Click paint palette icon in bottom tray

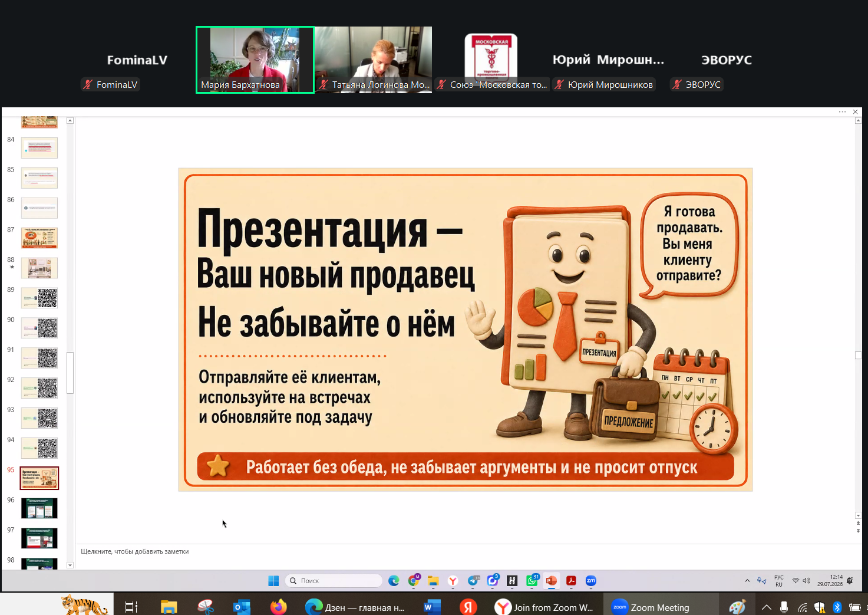click(x=737, y=607)
